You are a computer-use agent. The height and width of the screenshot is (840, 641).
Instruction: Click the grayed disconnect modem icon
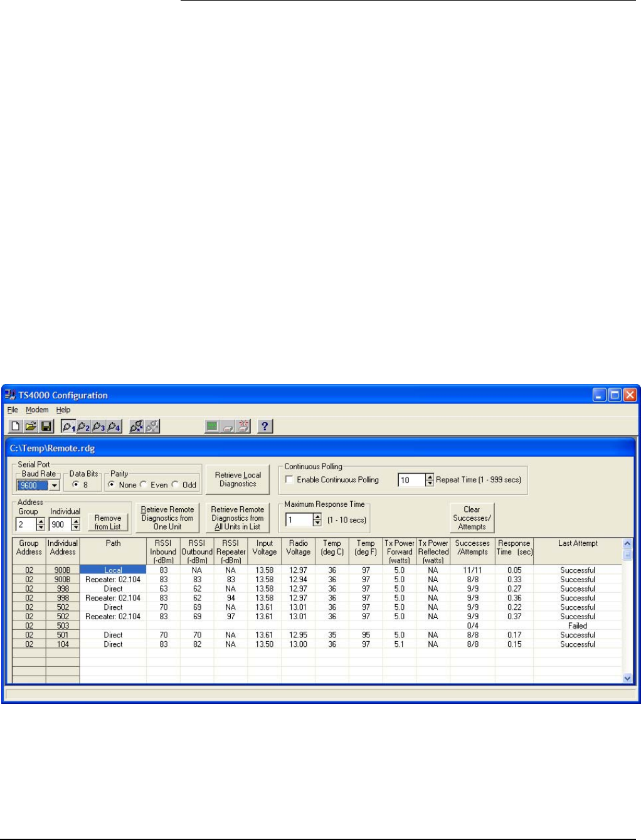(x=152, y=427)
